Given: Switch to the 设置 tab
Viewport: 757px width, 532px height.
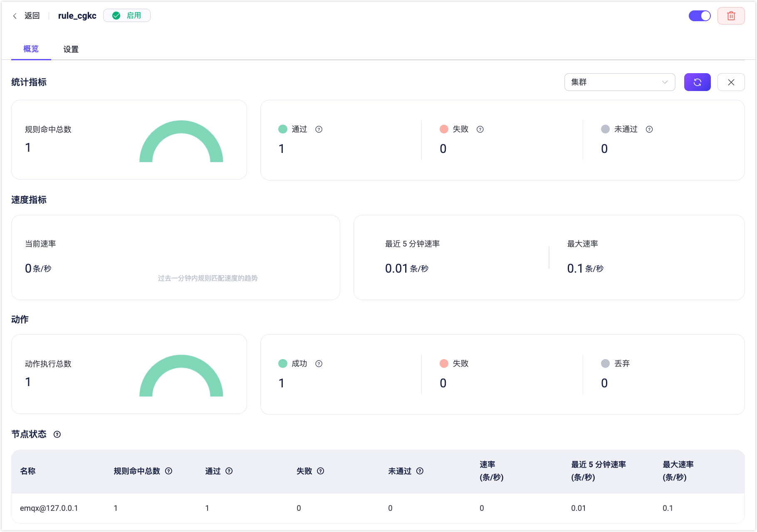Looking at the screenshot, I should coord(71,49).
